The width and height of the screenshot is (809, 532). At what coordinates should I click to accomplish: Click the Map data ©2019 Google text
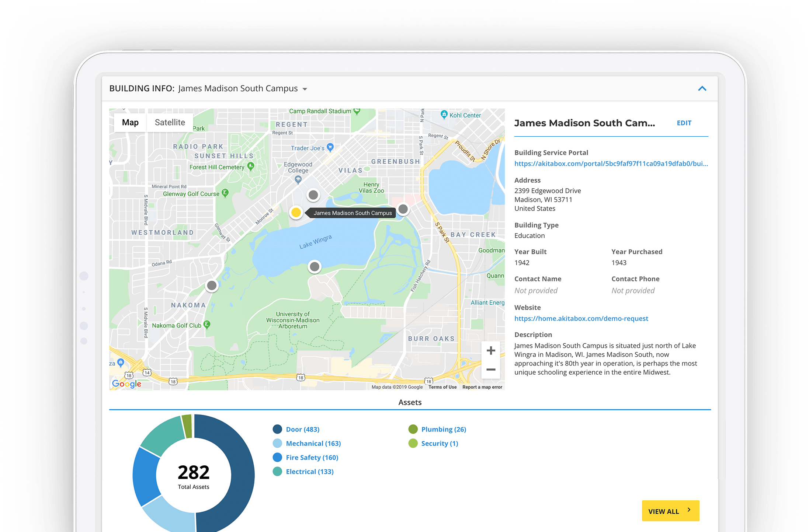(x=397, y=387)
